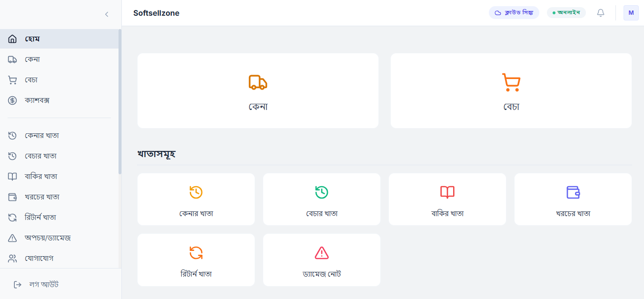
Task: Toggle the অনলাইন status indicator
Action: [x=566, y=12]
